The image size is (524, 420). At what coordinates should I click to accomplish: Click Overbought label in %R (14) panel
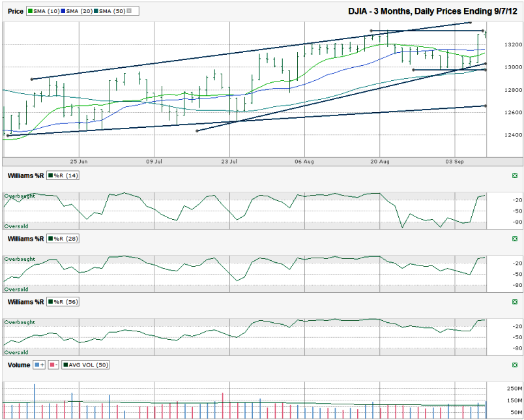click(x=20, y=196)
